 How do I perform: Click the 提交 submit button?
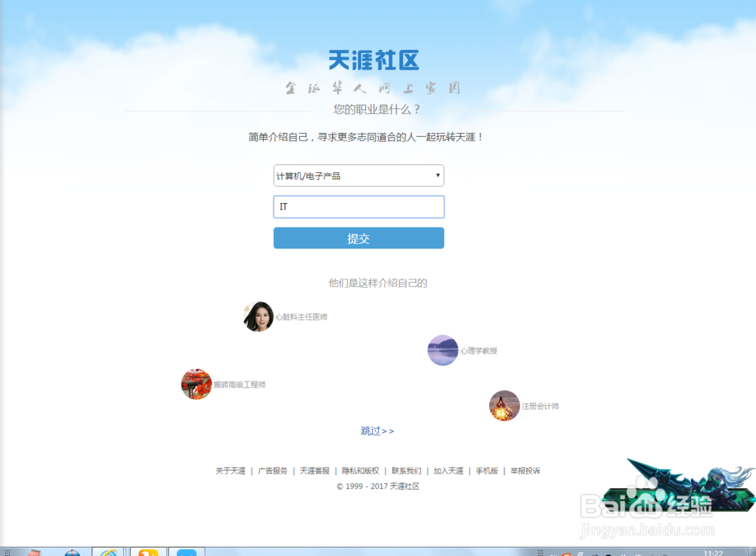pyautogui.click(x=358, y=238)
